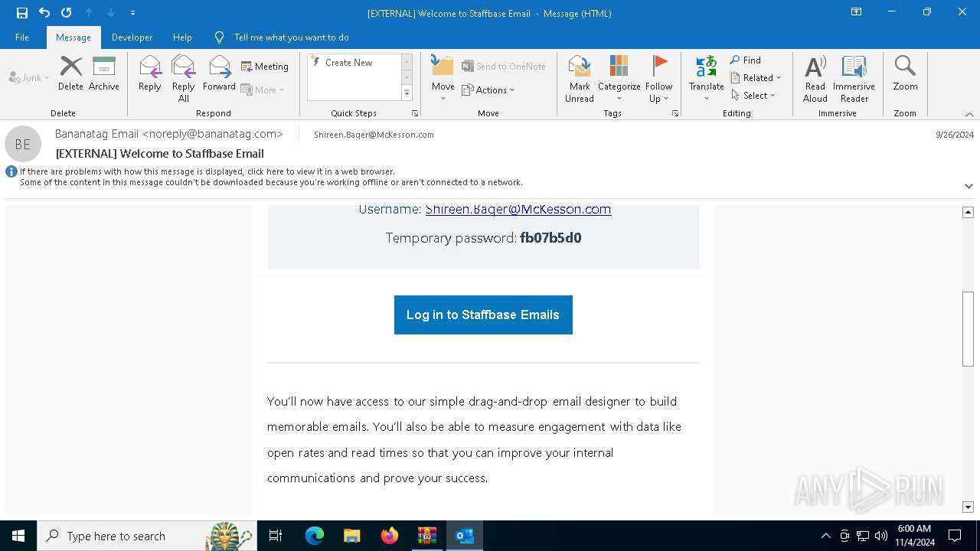Reply with a Meeting
The width and height of the screenshot is (980, 551).
pyautogui.click(x=265, y=67)
